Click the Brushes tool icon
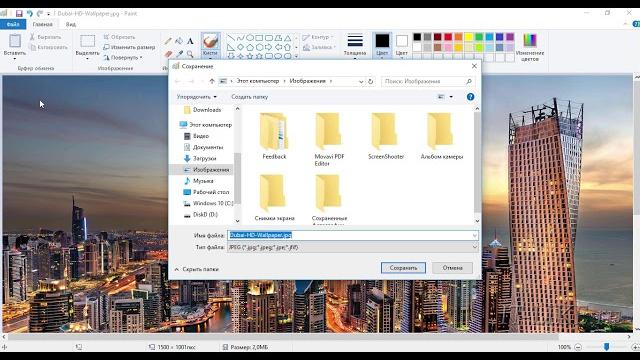The width and height of the screenshot is (640, 360). click(x=210, y=41)
